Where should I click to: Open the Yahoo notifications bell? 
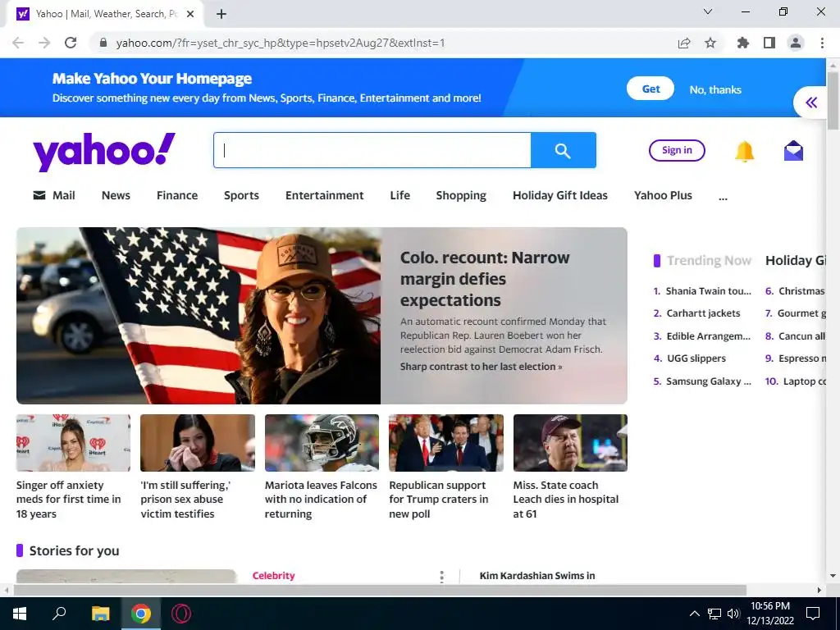tap(744, 151)
